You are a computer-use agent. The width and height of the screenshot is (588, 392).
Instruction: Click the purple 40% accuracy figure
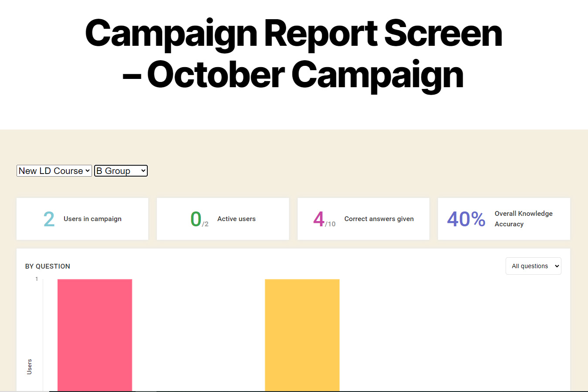pos(466,219)
